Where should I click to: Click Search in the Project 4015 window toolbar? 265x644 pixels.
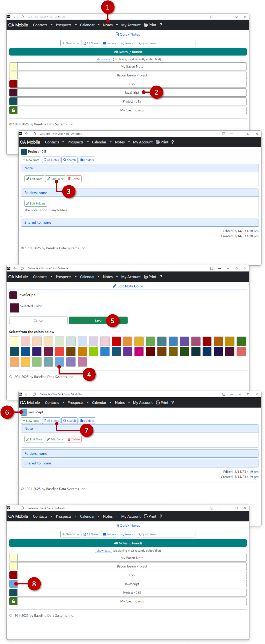(70, 160)
